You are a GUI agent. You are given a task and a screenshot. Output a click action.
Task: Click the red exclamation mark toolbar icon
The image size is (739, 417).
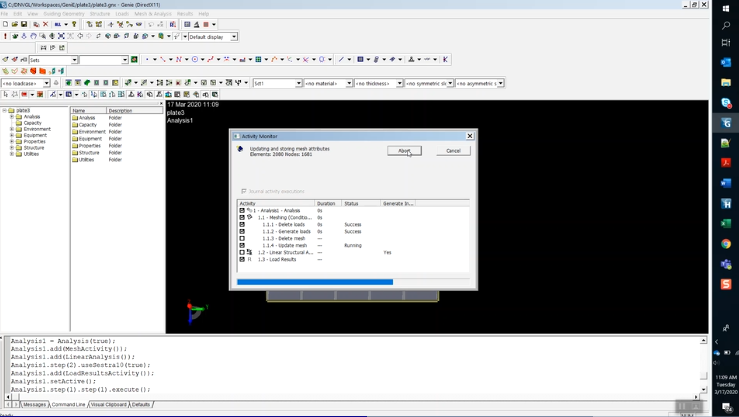5,36
